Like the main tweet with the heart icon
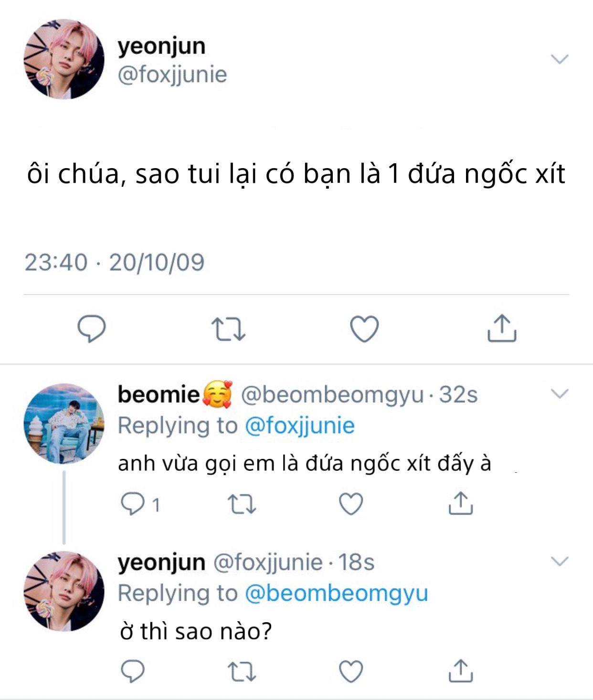Image resolution: width=593 pixels, height=700 pixels. (x=364, y=329)
